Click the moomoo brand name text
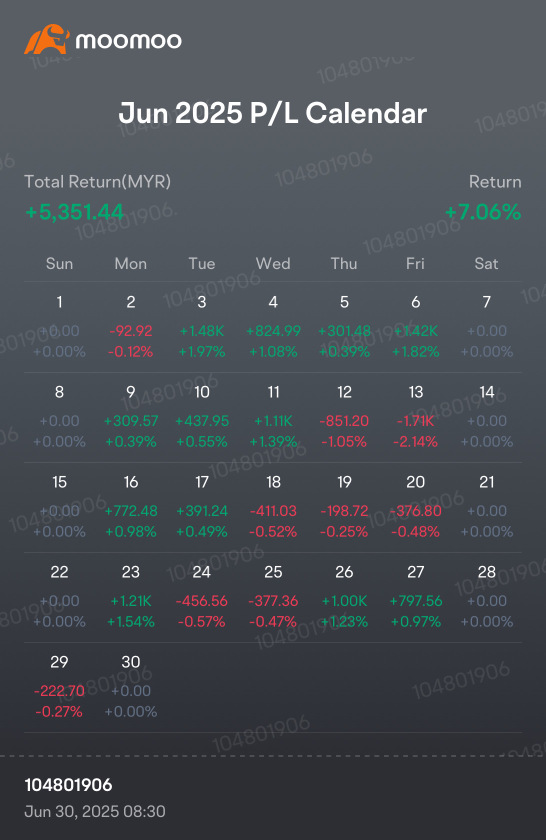The height and width of the screenshot is (840, 546). pyautogui.click(x=129, y=41)
